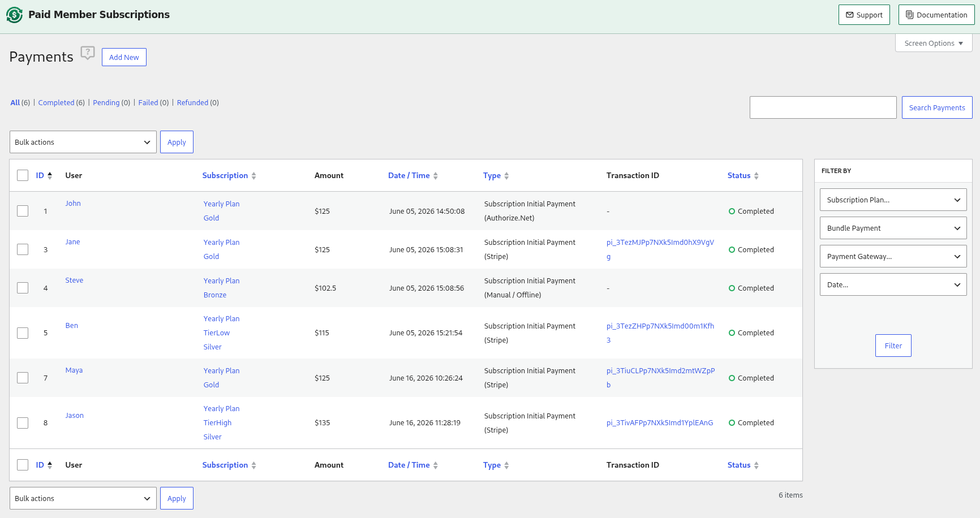The width and height of the screenshot is (980, 518).
Task: Show only Pending payments
Action: click(x=106, y=103)
